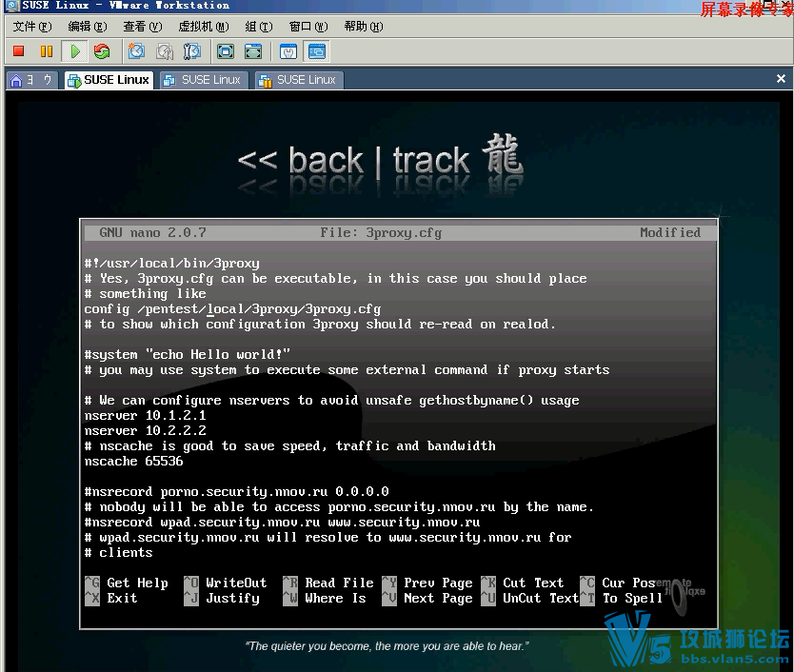794x672 pixels.
Task: Click the '#!/usr/local/bin/3proxy' line
Action: (171, 264)
